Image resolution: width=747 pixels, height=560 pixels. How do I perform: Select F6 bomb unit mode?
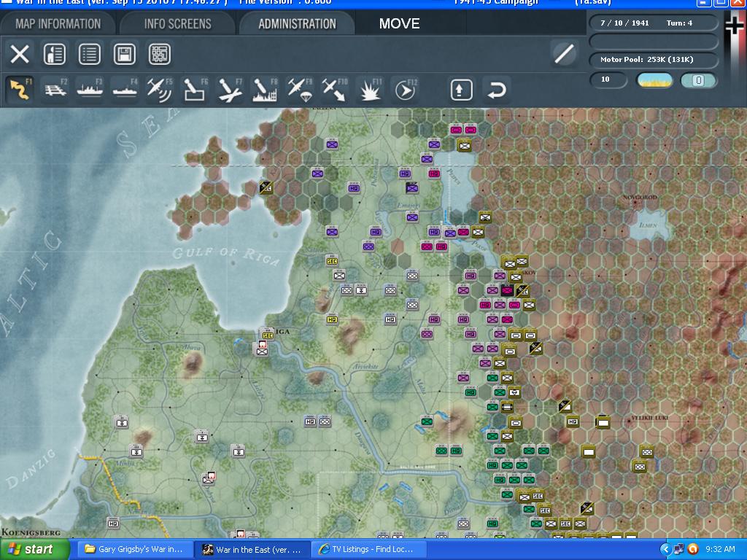(x=195, y=90)
